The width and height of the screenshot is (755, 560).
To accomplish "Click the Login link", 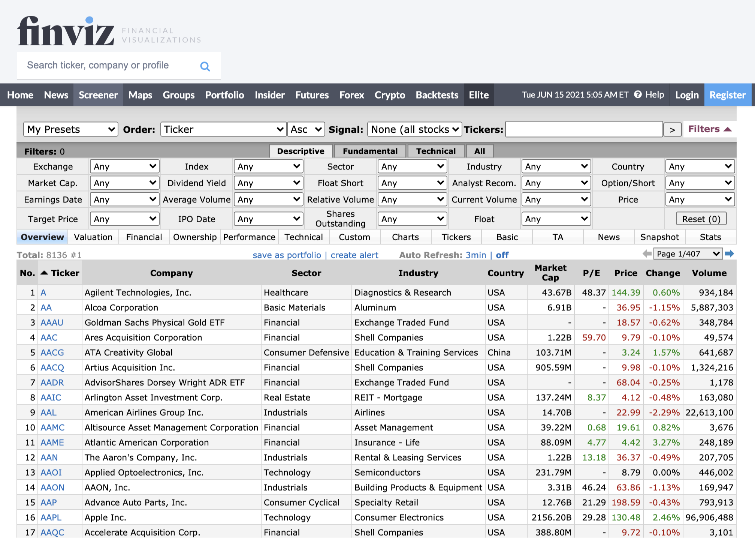I will pos(687,95).
